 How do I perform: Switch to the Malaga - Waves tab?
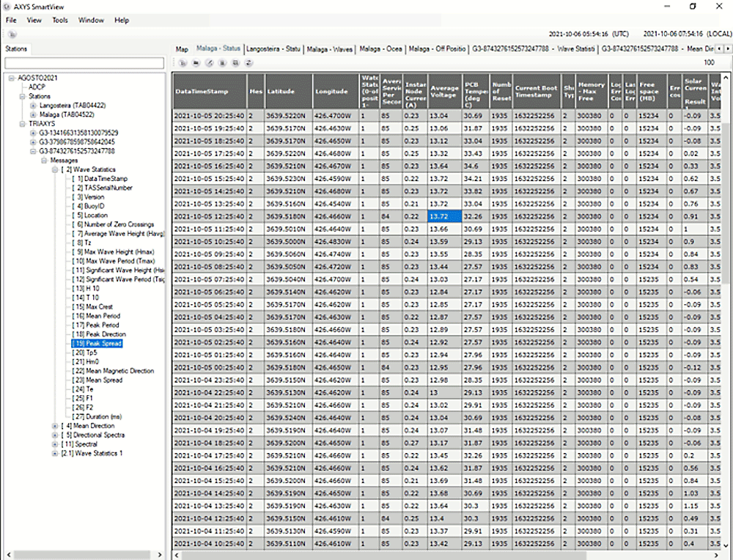[x=330, y=49]
